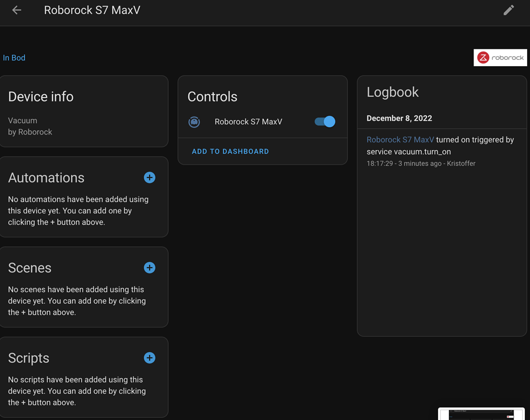Click the Logbook heading
This screenshot has width=530, height=420.
pyautogui.click(x=393, y=92)
